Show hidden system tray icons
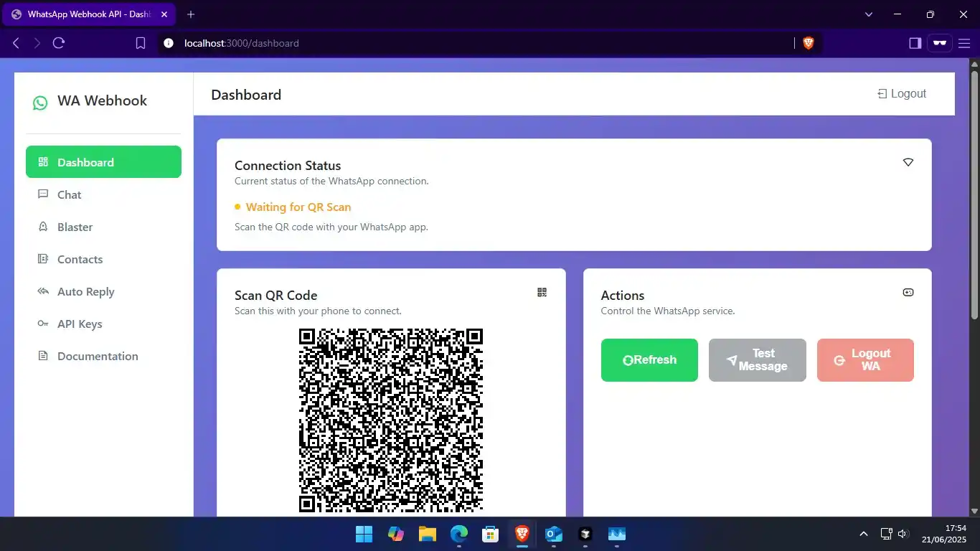This screenshot has width=980, height=551. [864, 534]
